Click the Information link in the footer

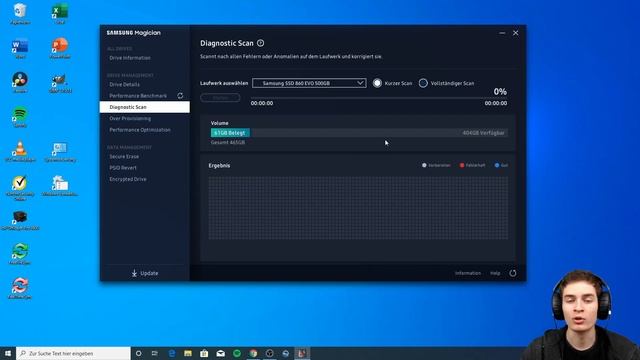pos(468,273)
